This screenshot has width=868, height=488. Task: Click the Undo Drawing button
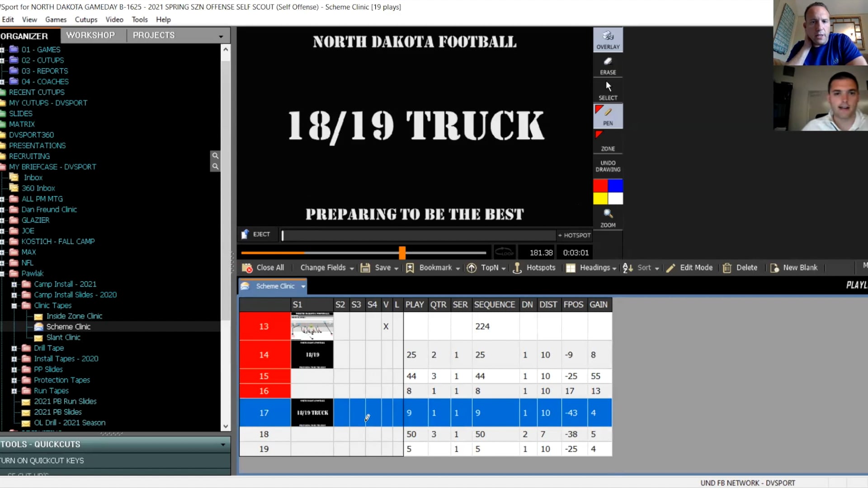coord(608,166)
